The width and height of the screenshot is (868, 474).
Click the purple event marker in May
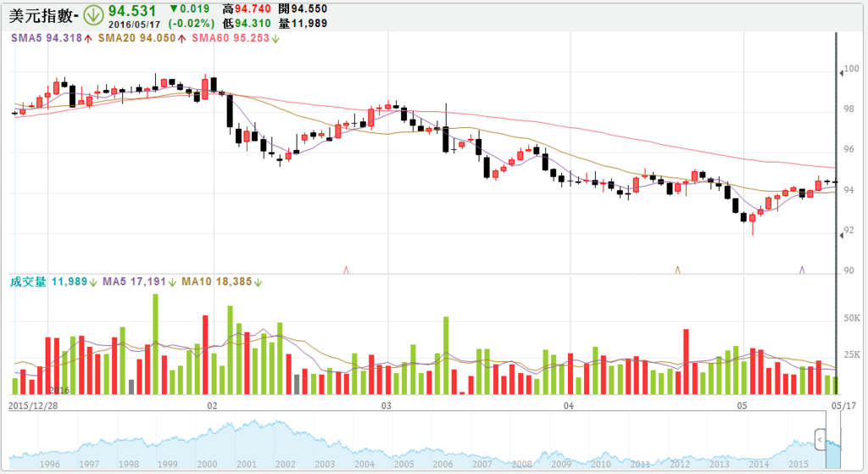pos(802,270)
